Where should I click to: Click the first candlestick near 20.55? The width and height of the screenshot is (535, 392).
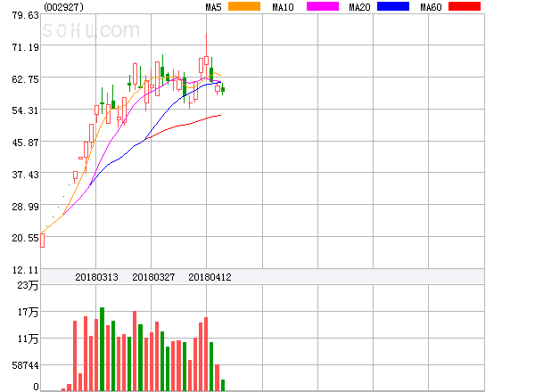tap(42, 241)
